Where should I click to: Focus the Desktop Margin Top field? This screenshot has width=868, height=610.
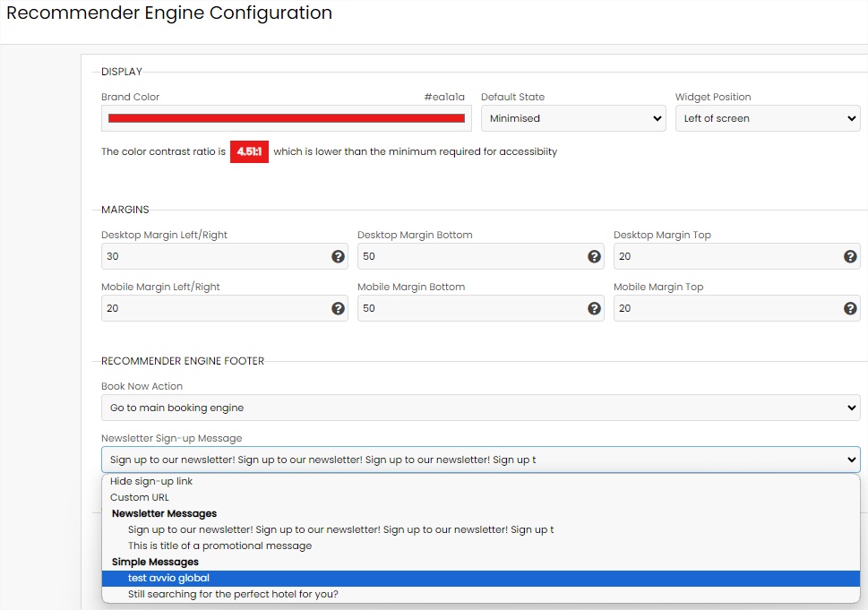737,256
